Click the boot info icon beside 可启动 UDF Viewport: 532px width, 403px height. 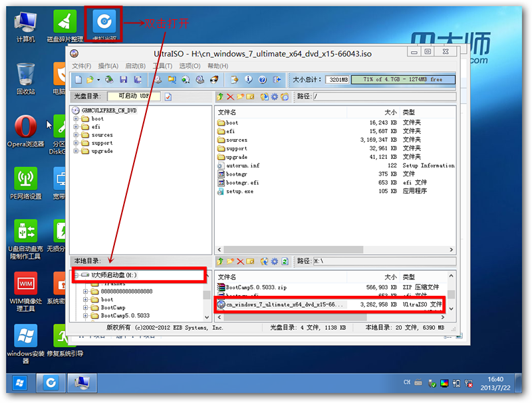(x=168, y=97)
